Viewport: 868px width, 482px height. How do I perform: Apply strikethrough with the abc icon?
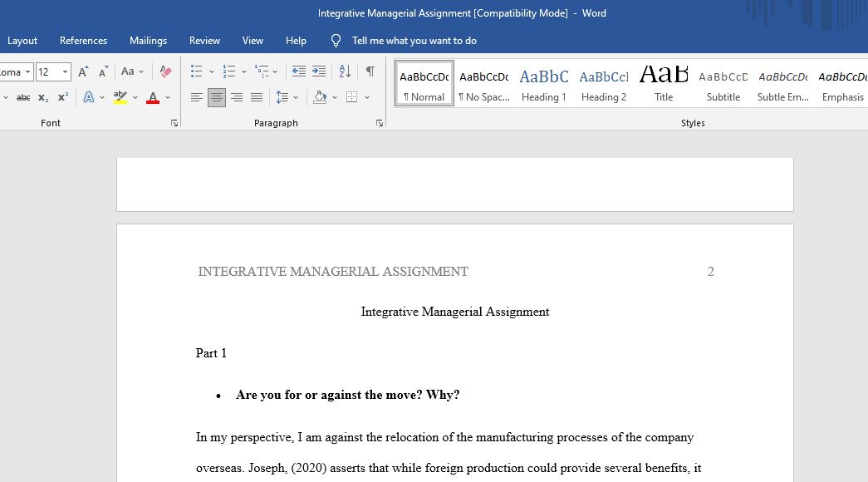pyautogui.click(x=23, y=97)
